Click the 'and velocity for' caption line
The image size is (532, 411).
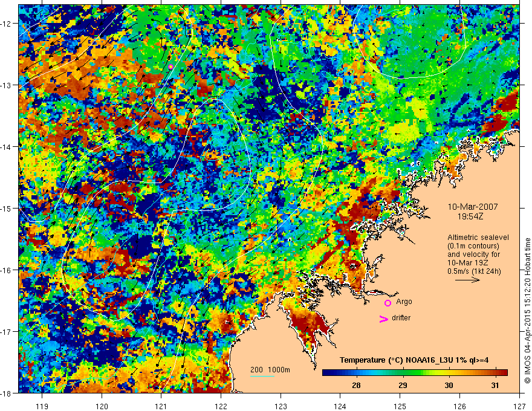pos(473,254)
